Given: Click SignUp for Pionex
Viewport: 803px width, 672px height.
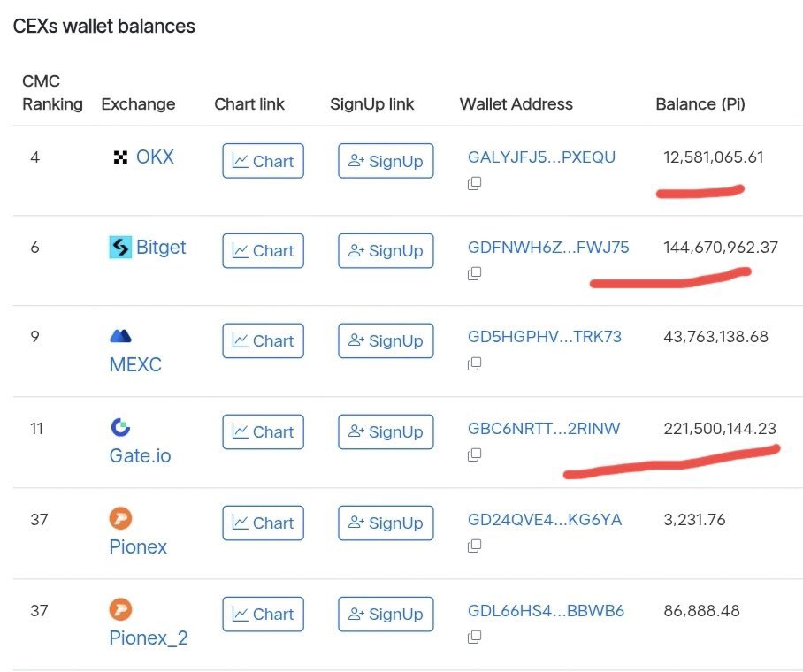Looking at the screenshot, I should 386,523.
